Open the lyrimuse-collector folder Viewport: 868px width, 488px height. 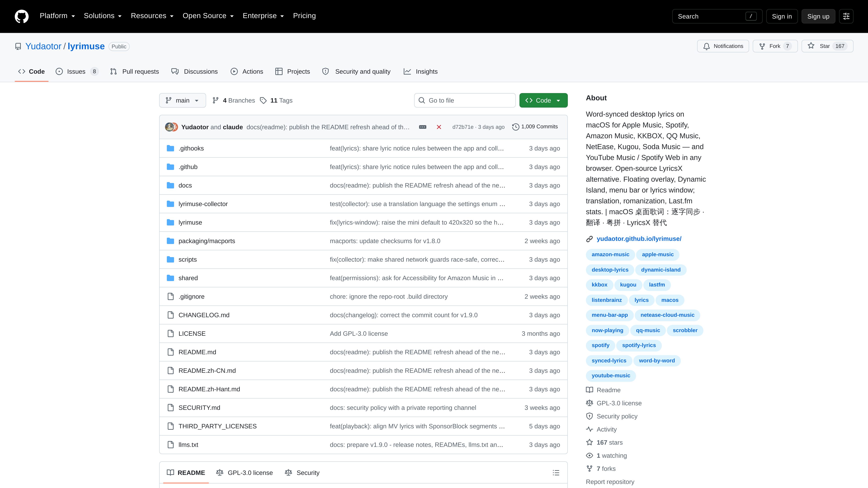(x=203, y=204)
